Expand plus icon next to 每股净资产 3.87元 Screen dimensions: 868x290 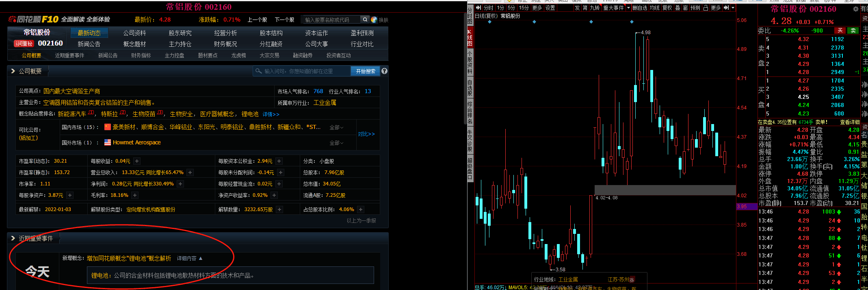click(x=70, y=195)
